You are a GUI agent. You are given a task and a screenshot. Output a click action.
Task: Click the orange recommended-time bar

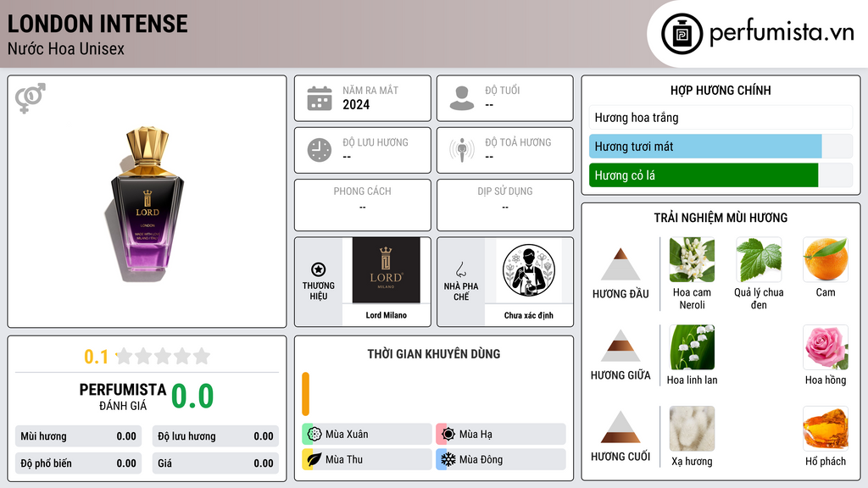pyautogui.click(x=305, y=394)
